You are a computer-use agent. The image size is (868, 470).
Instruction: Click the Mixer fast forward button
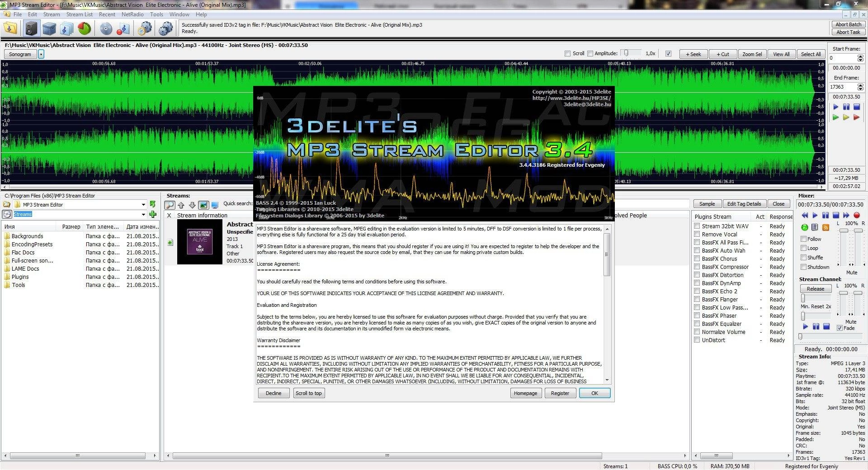tap(846, 216)
